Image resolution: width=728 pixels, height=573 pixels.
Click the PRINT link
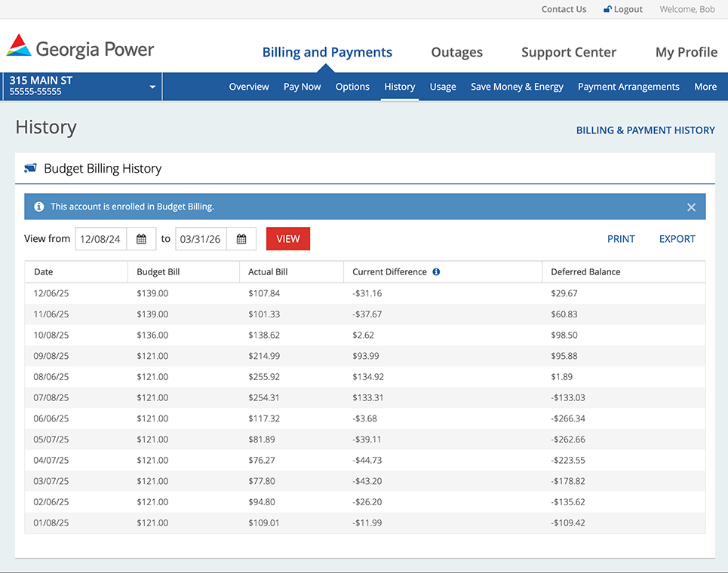(621, 239)
